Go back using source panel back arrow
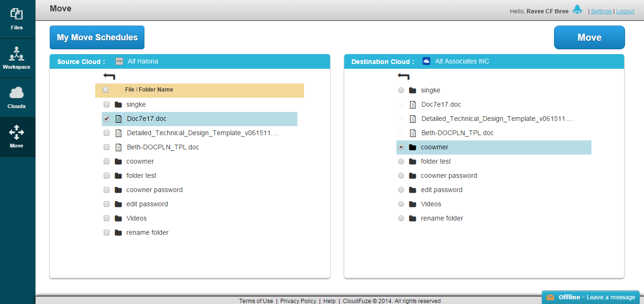Viewport: 644px width, 304px height. coord(109,76)
